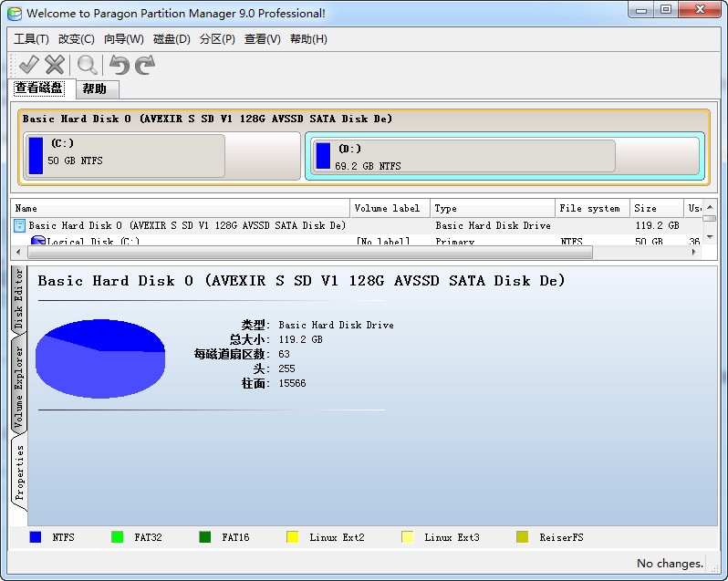
Task: Close the Partition Manager window
Action: 700,10
